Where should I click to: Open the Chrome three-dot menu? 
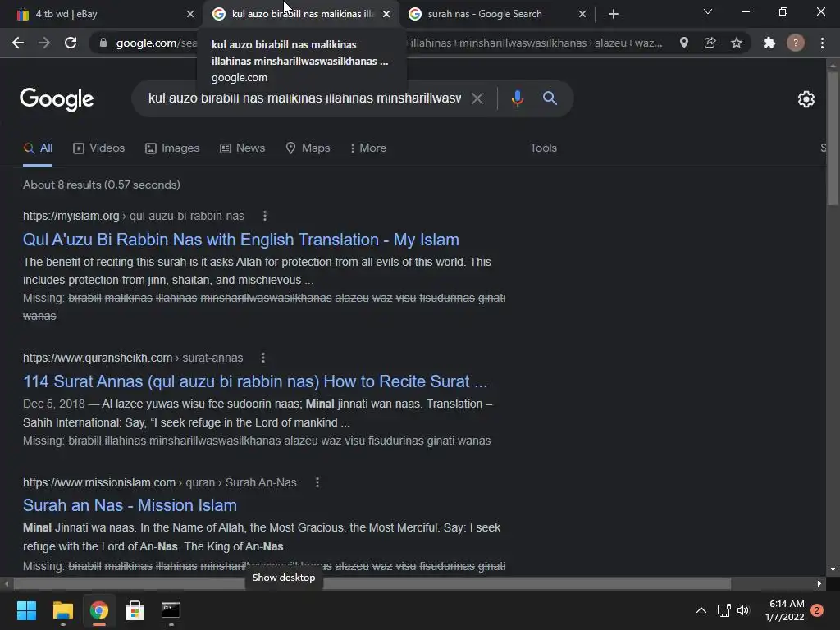(822, 43)
